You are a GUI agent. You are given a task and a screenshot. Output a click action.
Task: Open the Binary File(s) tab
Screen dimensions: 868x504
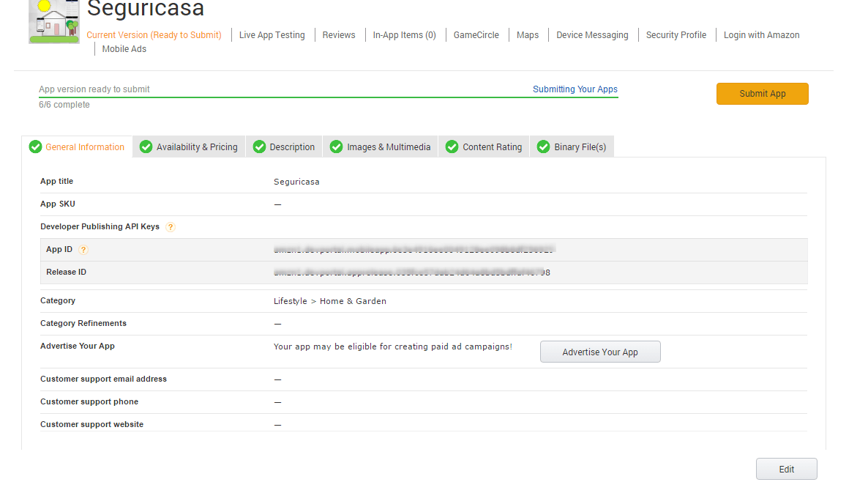point(580,147)
